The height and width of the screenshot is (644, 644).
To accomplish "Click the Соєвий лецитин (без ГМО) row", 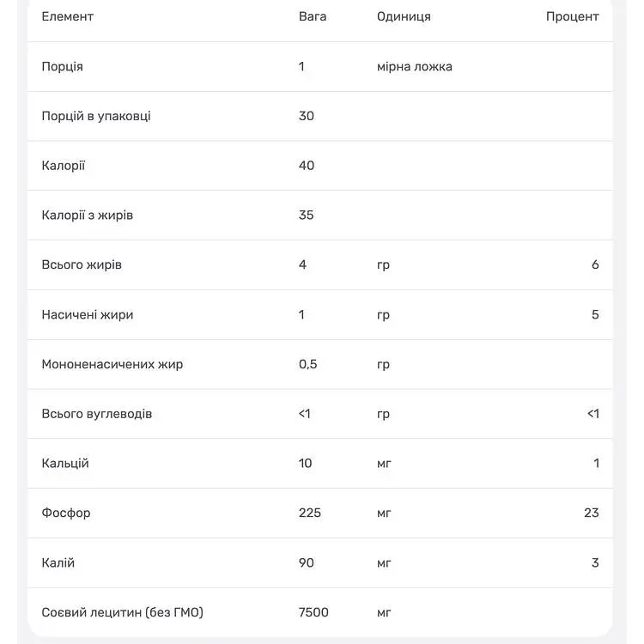I will [319, 612].
